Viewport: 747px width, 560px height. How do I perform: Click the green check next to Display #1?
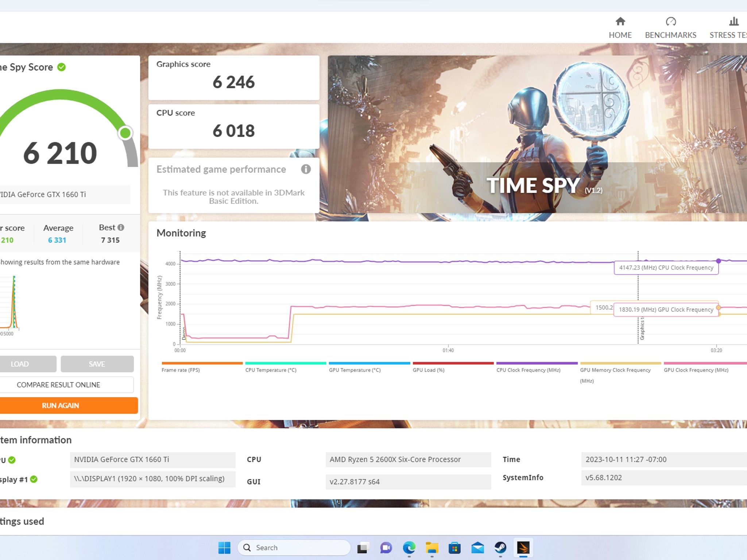(34, 479)
